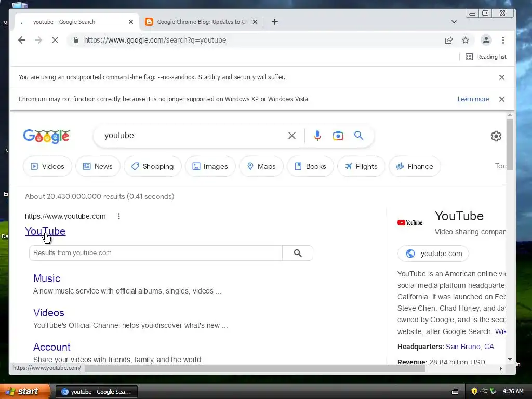This screenshot has width=532, height=399.
Task: Open Google quick settings gear
Action: (496, 136)
